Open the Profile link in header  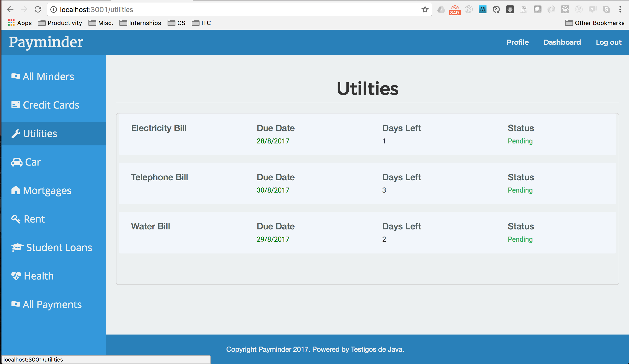pos(518,42)
